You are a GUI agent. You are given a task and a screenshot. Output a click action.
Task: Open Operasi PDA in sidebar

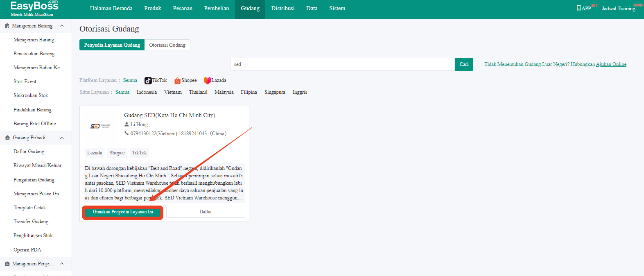[27, 250]
